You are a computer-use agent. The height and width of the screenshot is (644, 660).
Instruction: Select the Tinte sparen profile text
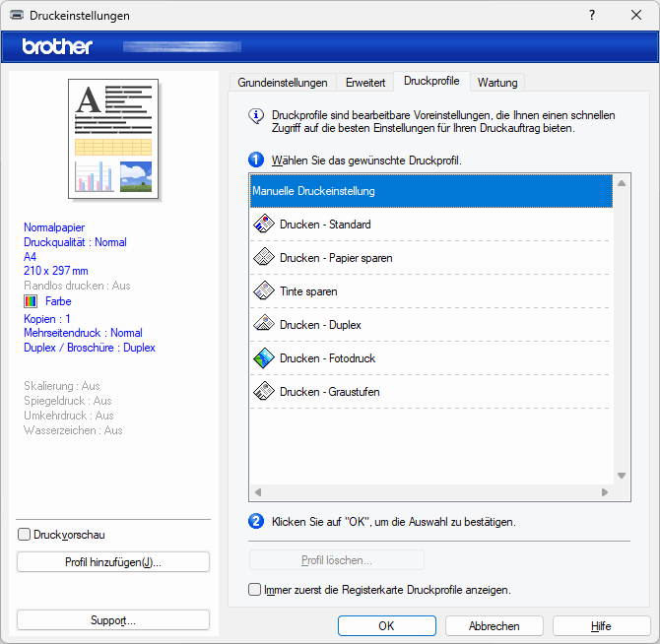[x=308, y=291]
